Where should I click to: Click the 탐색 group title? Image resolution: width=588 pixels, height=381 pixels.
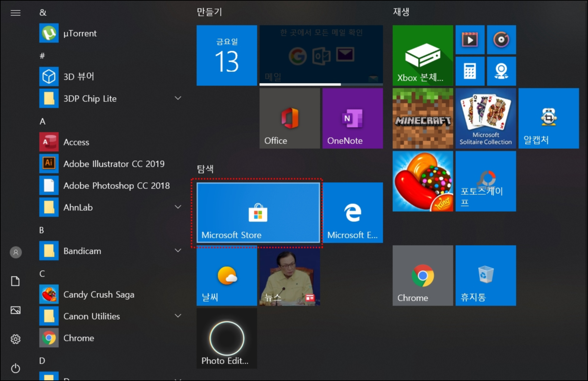pos(205,169)
